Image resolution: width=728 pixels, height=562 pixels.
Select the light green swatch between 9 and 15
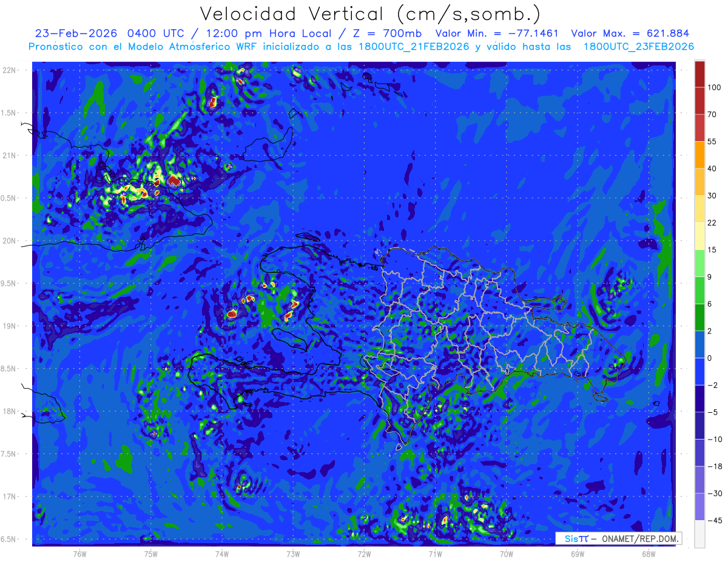coord(699,263)
